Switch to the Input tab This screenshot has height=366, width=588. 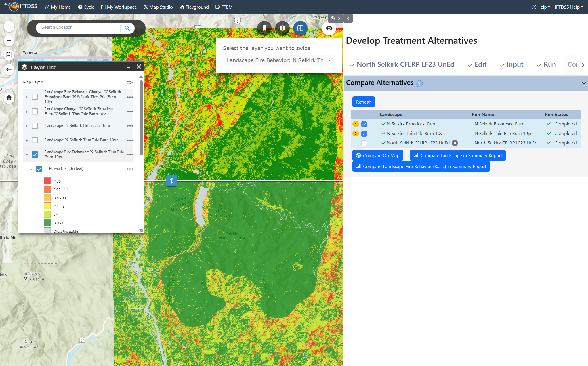tap(515, 64)
